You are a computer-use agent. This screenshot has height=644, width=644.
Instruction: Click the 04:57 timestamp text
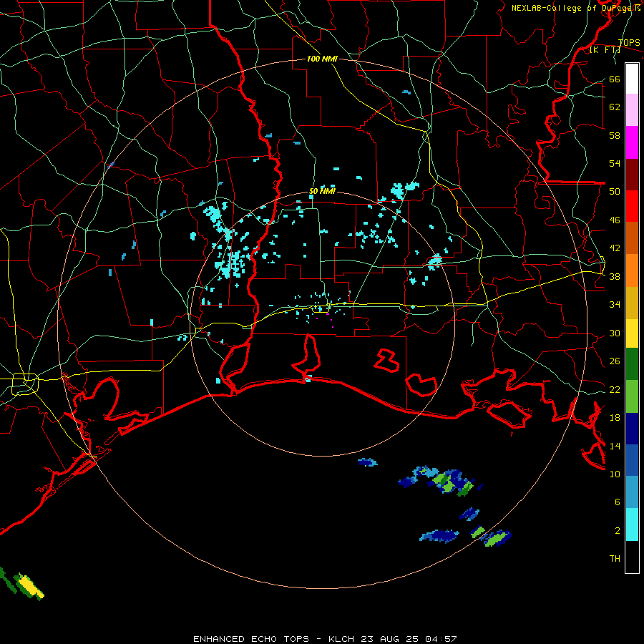point(441,639)
